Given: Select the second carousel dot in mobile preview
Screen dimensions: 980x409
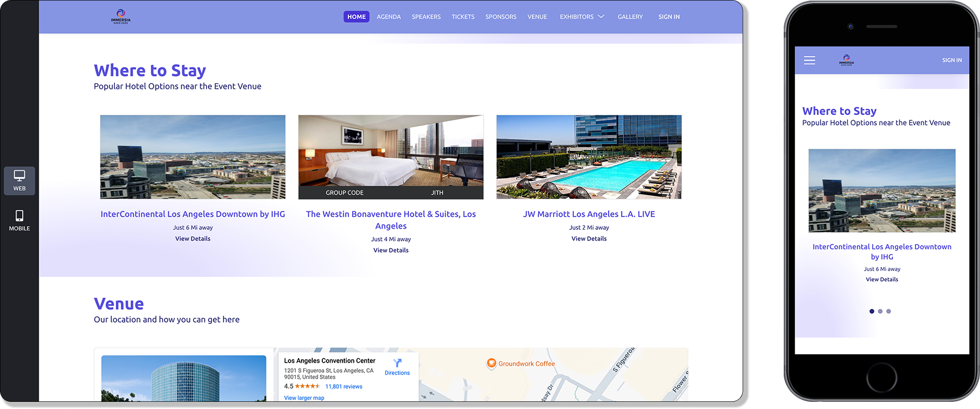Looking at the screenshot, I should [x=880, y=311].
